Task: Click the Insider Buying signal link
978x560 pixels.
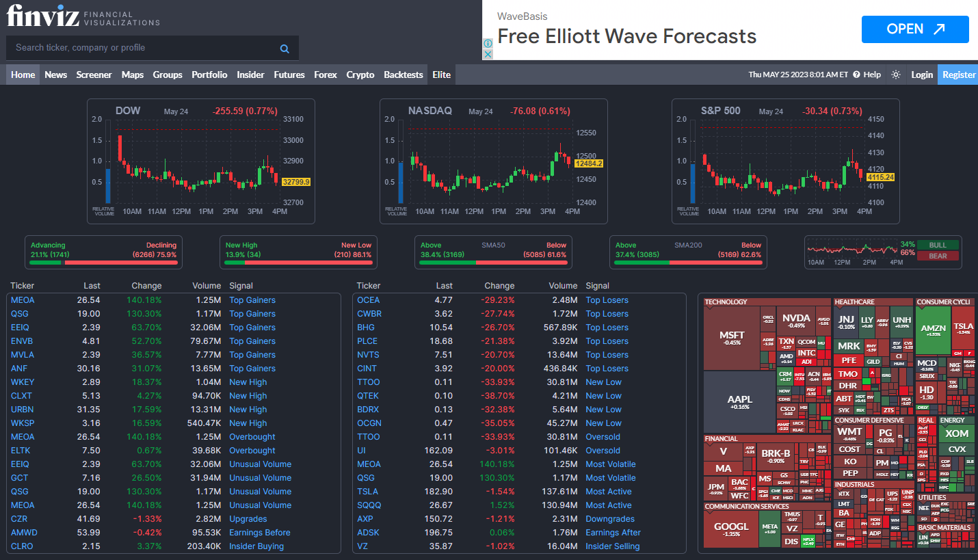Action: [x=256, y=546]
